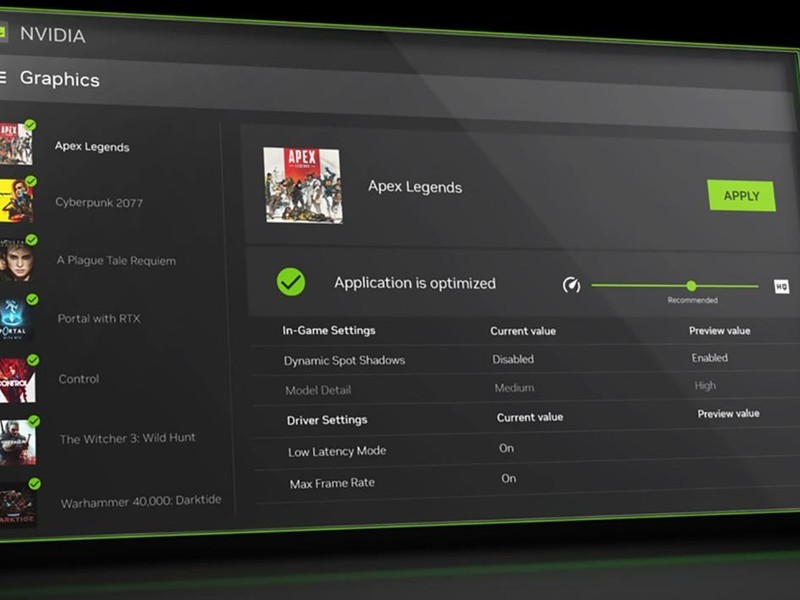Click the optimized badge on Plague Tale
800x600 pixels.
(x=32, y=240)
